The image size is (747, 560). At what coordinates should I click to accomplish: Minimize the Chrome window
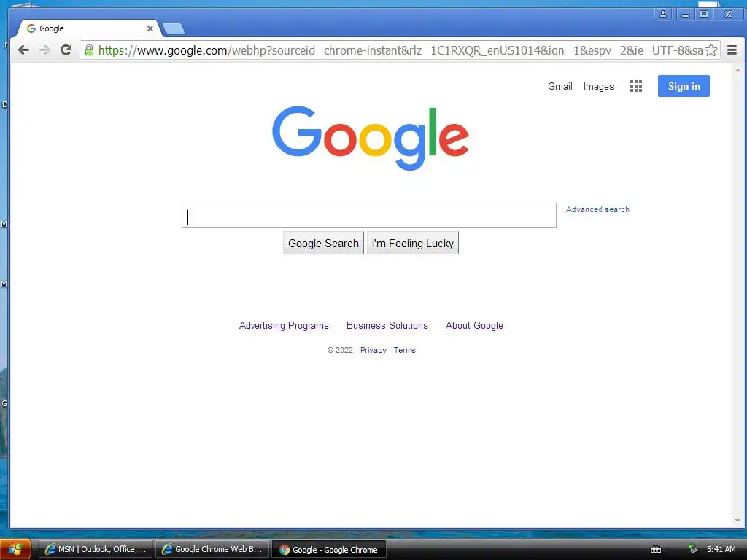686,14
